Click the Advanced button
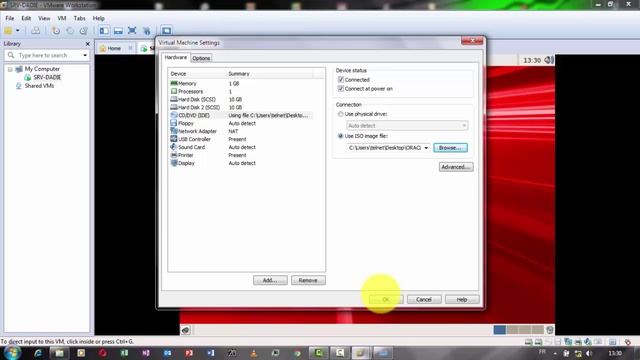The image size is (640, 360). point(456,167)
